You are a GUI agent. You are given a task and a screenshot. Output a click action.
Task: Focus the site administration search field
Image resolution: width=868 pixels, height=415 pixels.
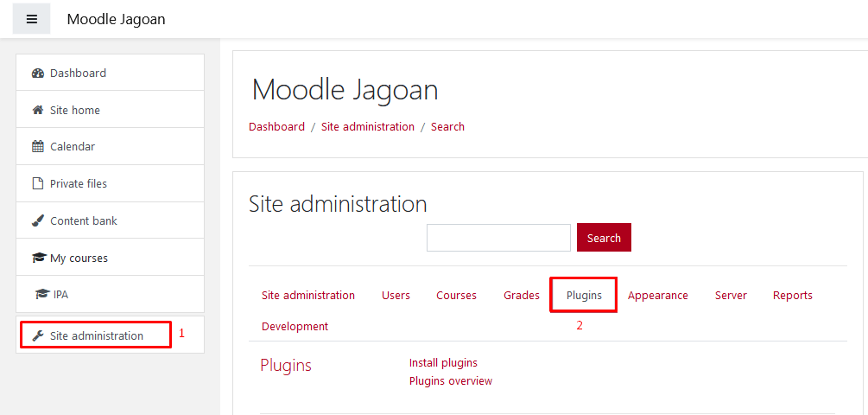[498, 238]
